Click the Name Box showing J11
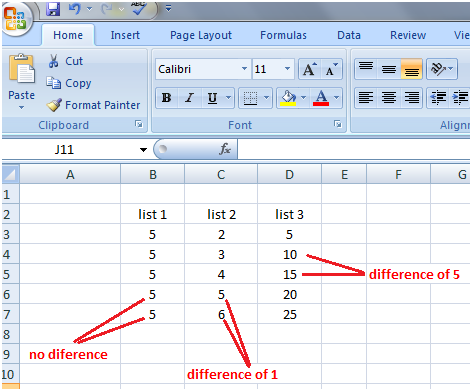472x391 pixels. click(70, 149)
